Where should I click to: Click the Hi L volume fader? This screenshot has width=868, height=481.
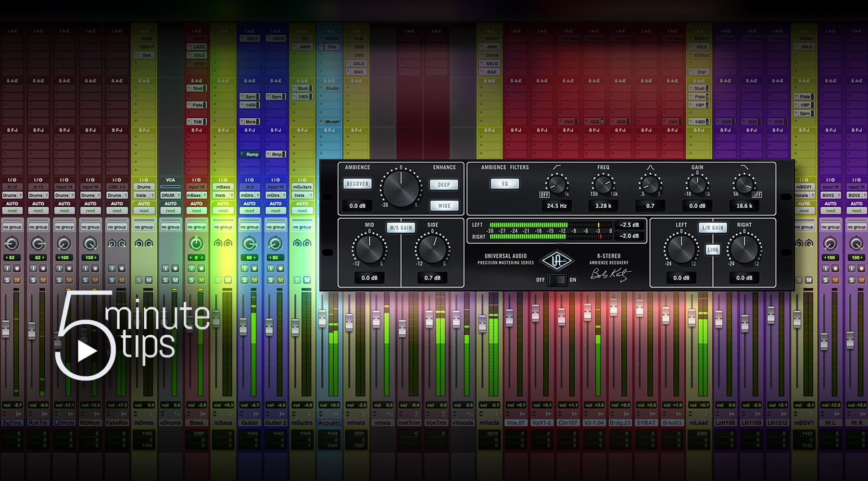coord(824,341)
